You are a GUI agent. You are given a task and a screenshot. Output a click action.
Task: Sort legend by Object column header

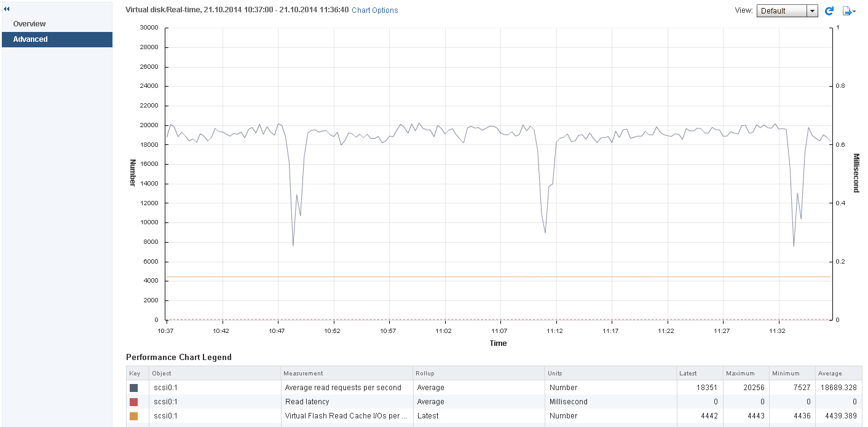[x=215, y=373]
